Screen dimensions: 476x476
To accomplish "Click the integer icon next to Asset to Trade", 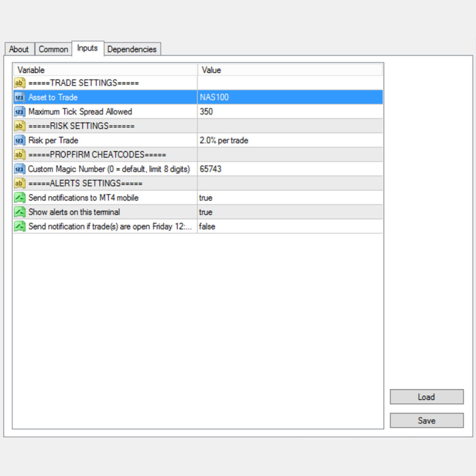I will (19, 97).
